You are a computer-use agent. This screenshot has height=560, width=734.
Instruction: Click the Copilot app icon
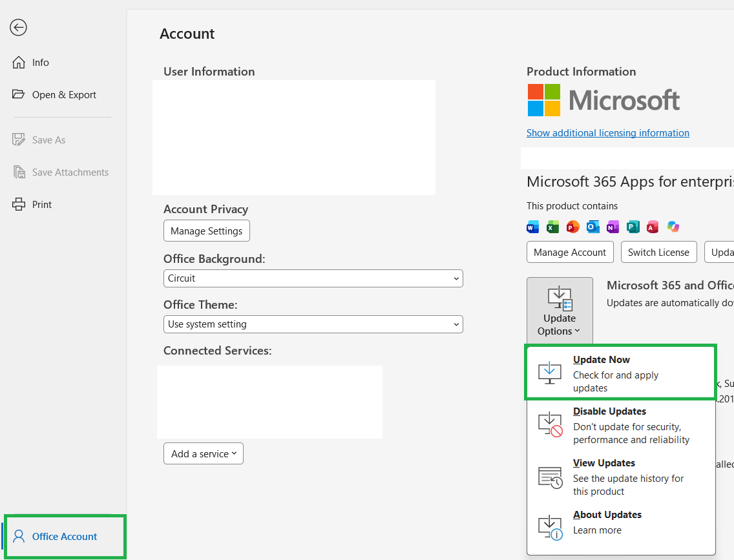coord(673,227)
